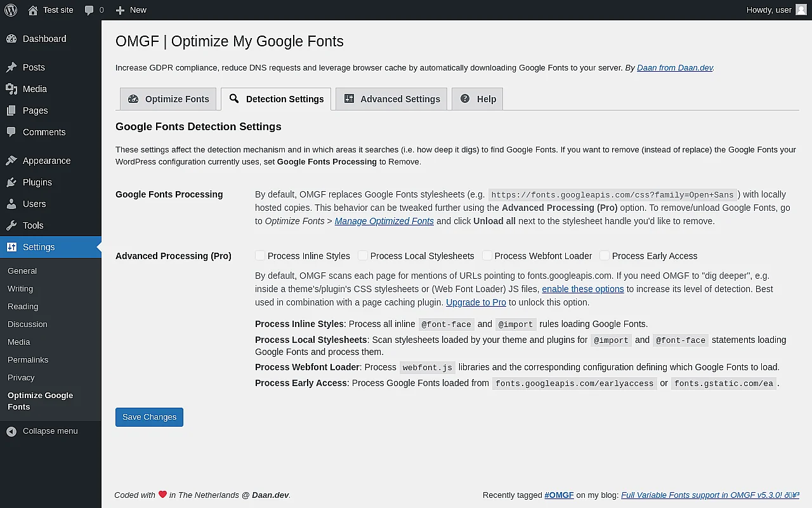Open Privacy settings submenu
This screenshot has width=812, height=508.
pos(21,377)
